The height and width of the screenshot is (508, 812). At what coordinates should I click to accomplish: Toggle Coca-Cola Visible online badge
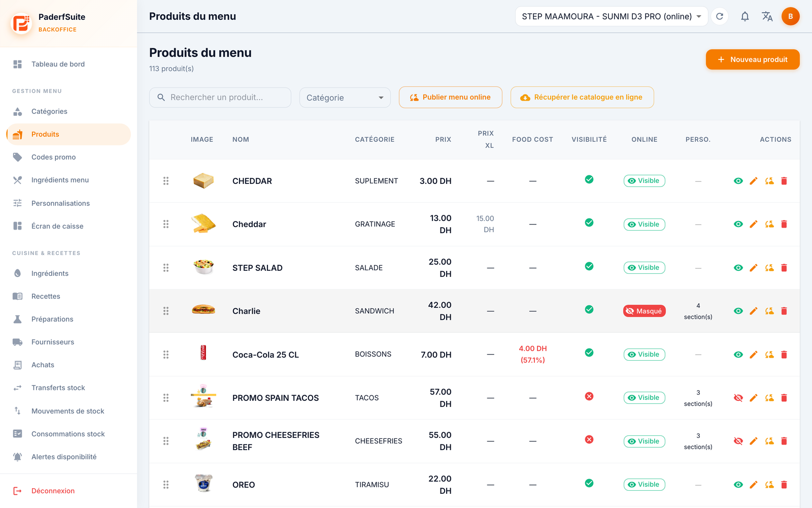tap(645, 355)
